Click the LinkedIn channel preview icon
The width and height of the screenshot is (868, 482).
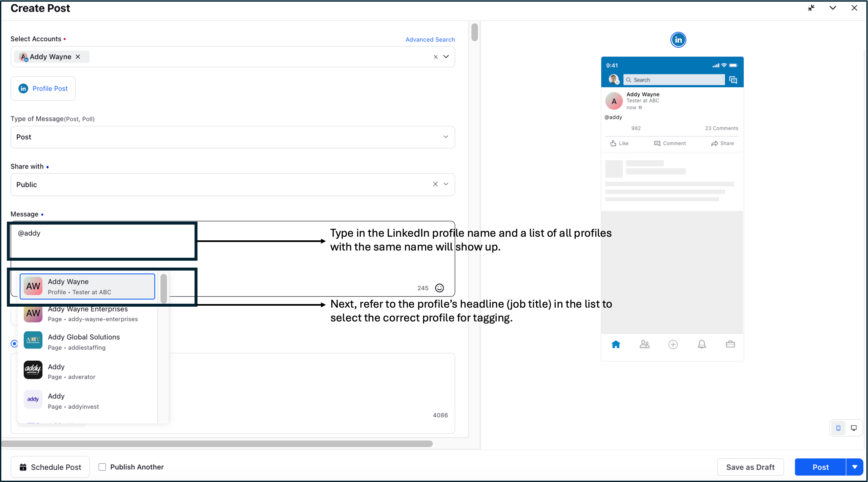(678, 40)
